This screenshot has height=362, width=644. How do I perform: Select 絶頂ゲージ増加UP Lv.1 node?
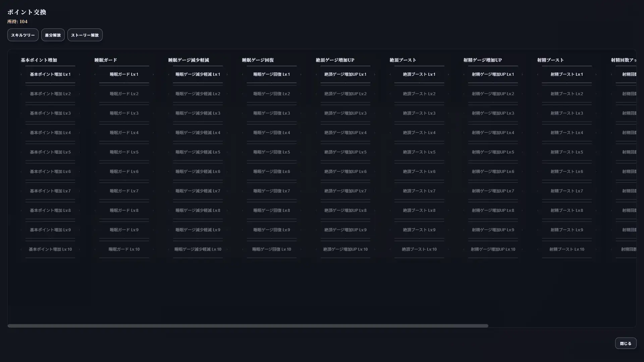[345, 74]
